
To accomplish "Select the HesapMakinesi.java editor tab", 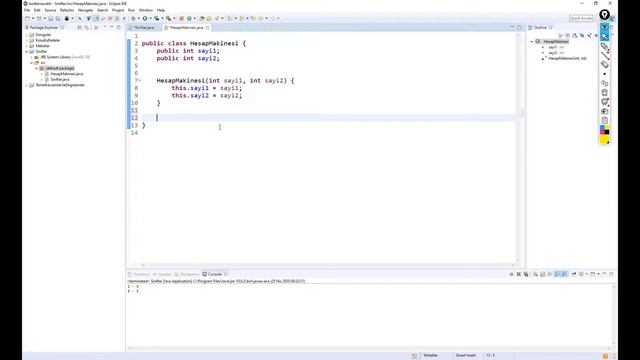I will (186, 28).
